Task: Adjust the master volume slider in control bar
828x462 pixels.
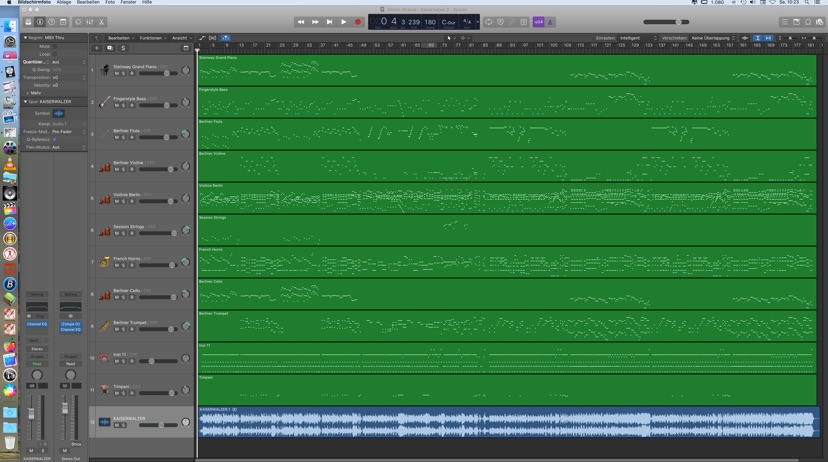Action: pos(666,22)
